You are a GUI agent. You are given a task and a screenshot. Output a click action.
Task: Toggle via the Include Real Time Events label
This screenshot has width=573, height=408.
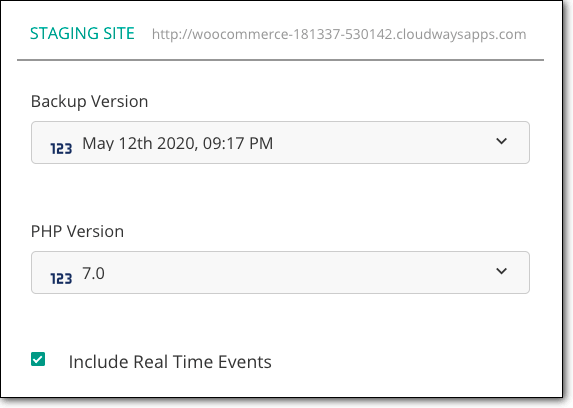170,362
